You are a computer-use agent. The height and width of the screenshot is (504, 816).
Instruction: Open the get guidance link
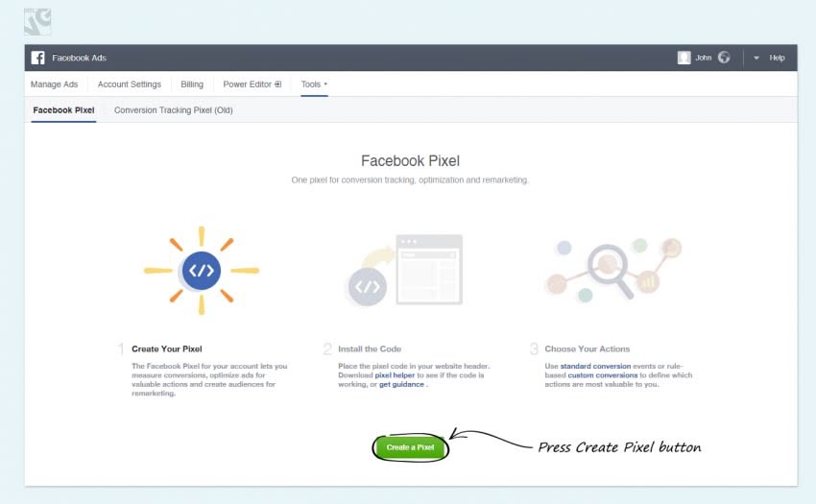pos(401,384)
